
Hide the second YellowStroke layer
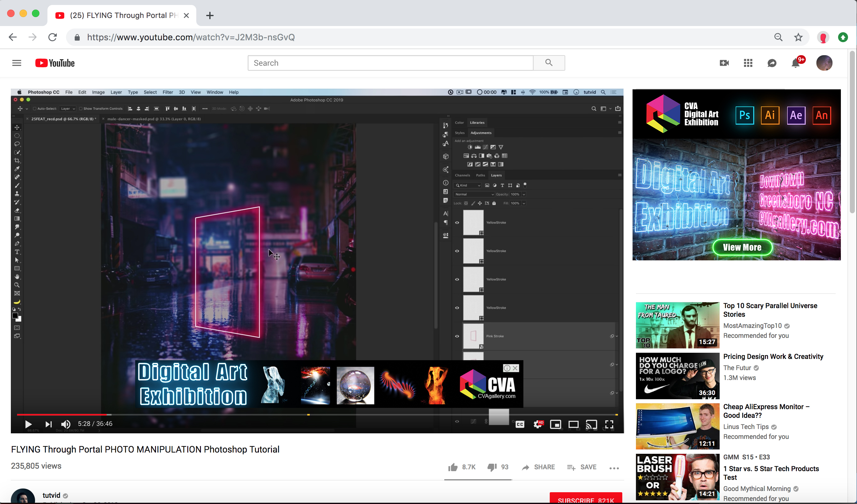(x=457, y=251)
